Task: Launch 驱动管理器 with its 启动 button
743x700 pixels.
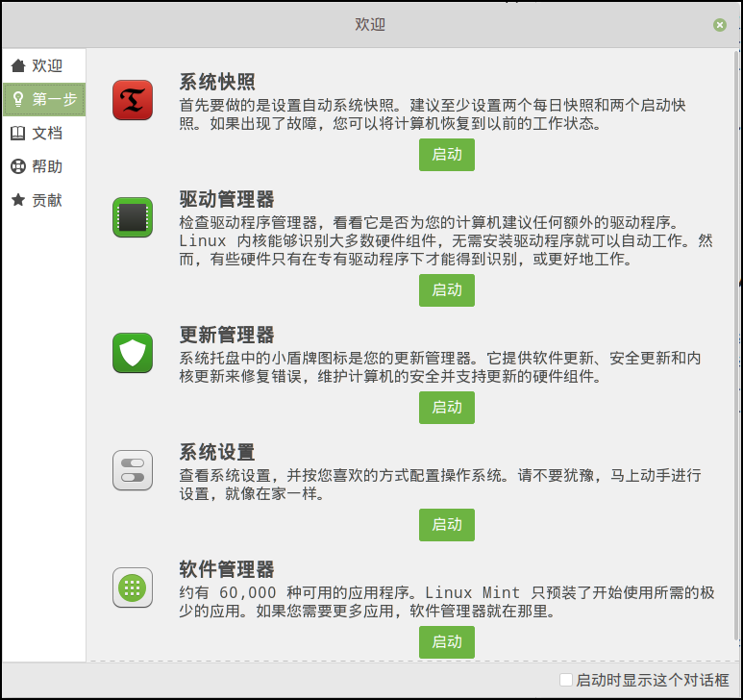Action: 446,290
